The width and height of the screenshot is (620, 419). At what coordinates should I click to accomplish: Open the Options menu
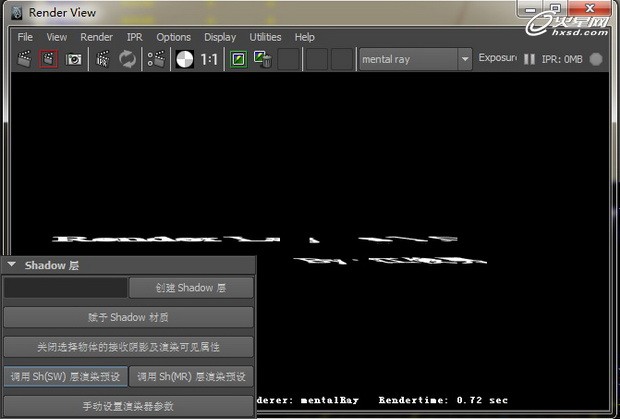click(174, 37)
